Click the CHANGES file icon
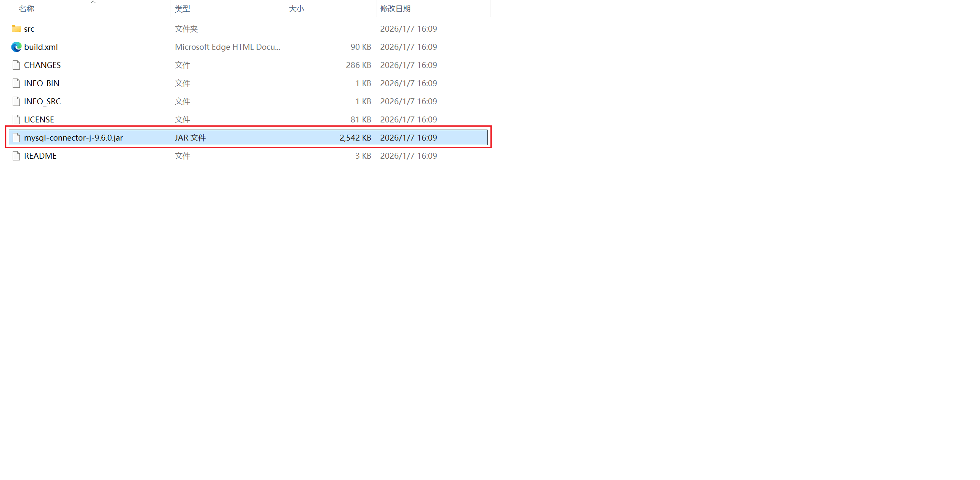 point(16,65)
